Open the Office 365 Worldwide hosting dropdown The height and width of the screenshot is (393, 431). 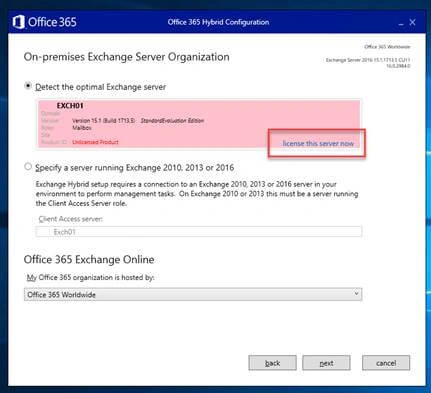click(193, 294)
